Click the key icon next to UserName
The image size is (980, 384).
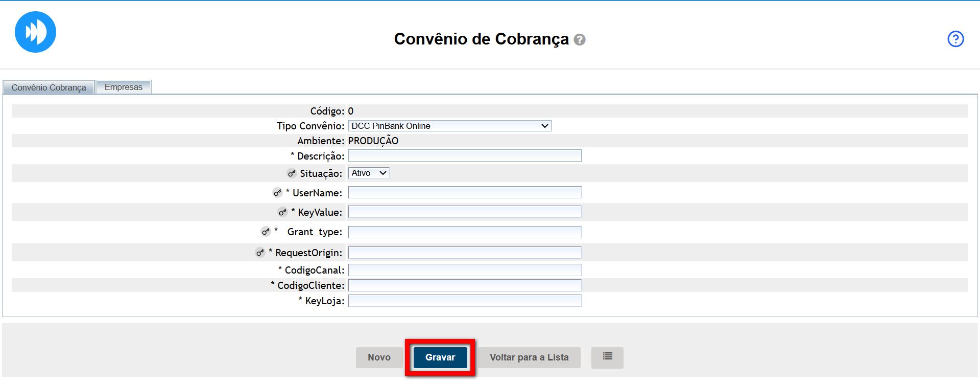[x=277, y=193]
